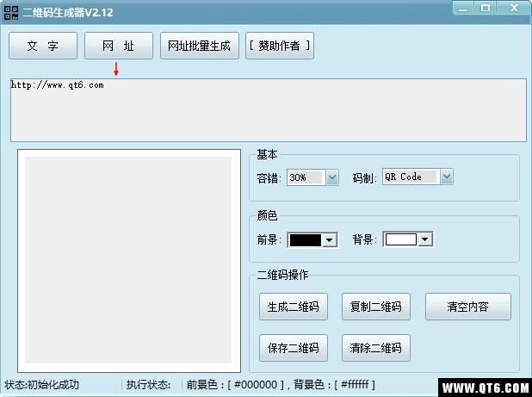Click the 前景色 #000000 status text
Screen dimensions: 532x397
pos(236,385)
